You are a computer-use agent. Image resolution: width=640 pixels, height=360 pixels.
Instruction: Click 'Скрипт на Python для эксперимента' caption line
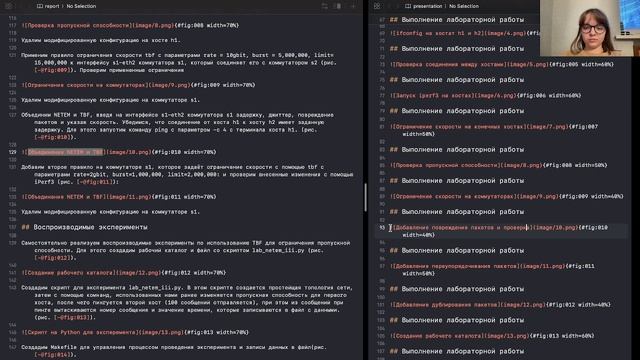(x=135, y=332)
